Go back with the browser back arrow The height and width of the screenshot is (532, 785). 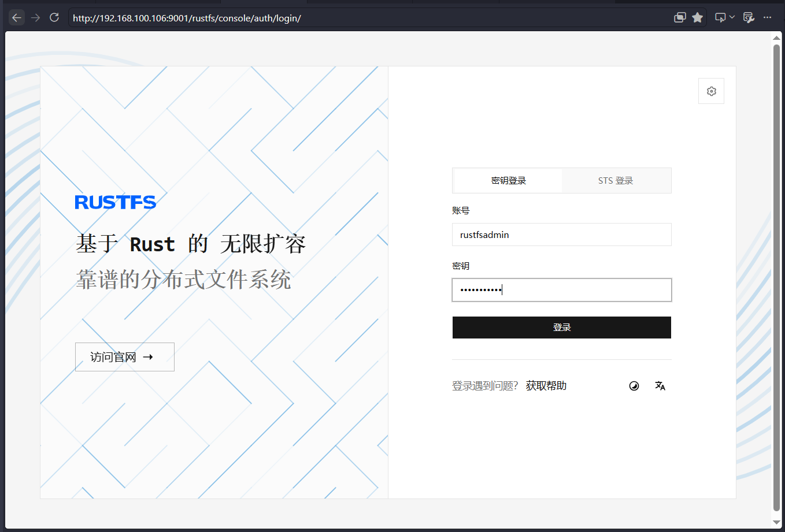(17, 18)
